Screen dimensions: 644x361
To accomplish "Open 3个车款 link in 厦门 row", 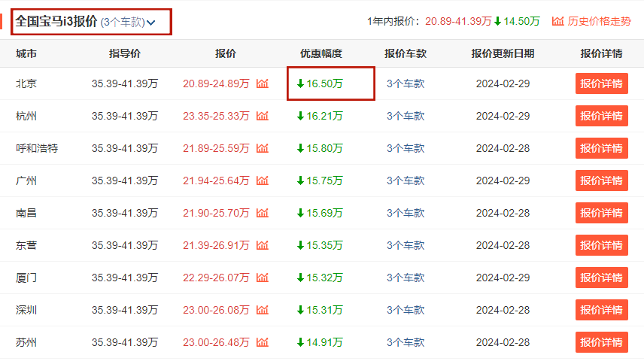I will (406, 278).
